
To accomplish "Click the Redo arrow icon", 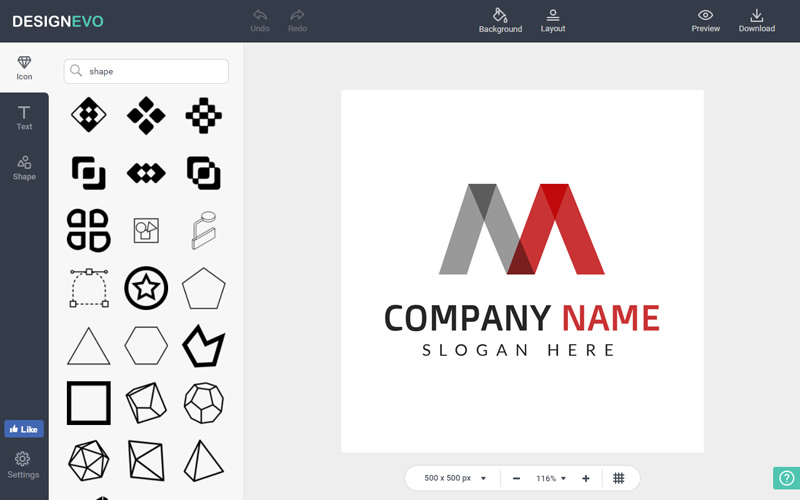I will (297, 16).
